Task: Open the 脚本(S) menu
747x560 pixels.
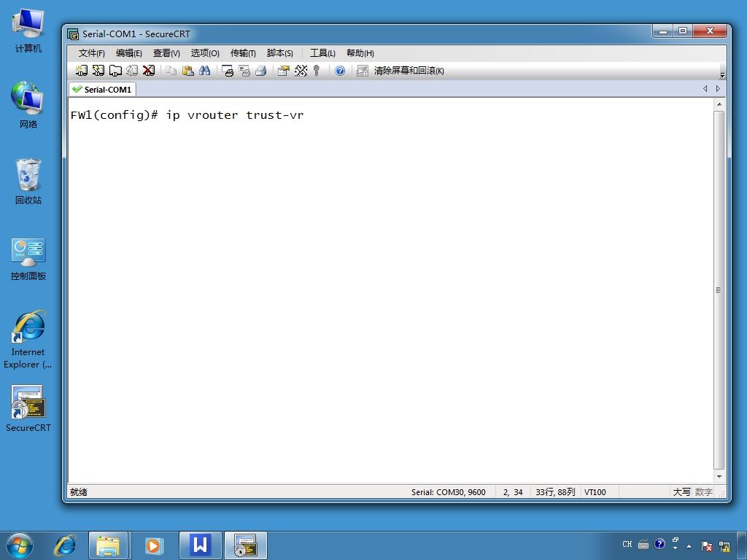Action: 279,52
